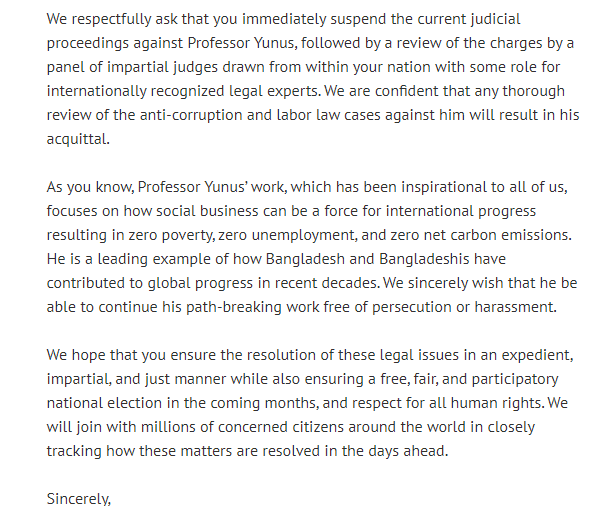
Task: Click the word "acquittal."
Action: click(x=78, y=139)
